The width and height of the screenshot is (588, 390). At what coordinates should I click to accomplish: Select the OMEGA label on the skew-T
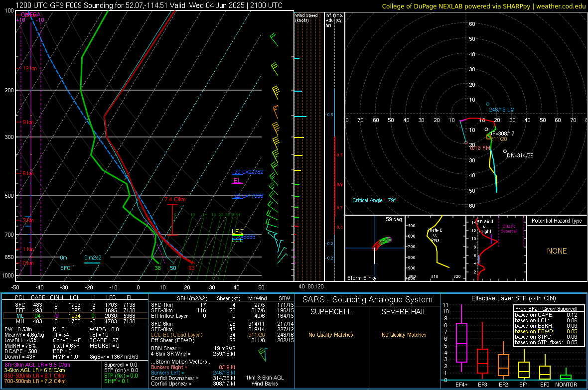pyautogui.click(x=31, y=14)
